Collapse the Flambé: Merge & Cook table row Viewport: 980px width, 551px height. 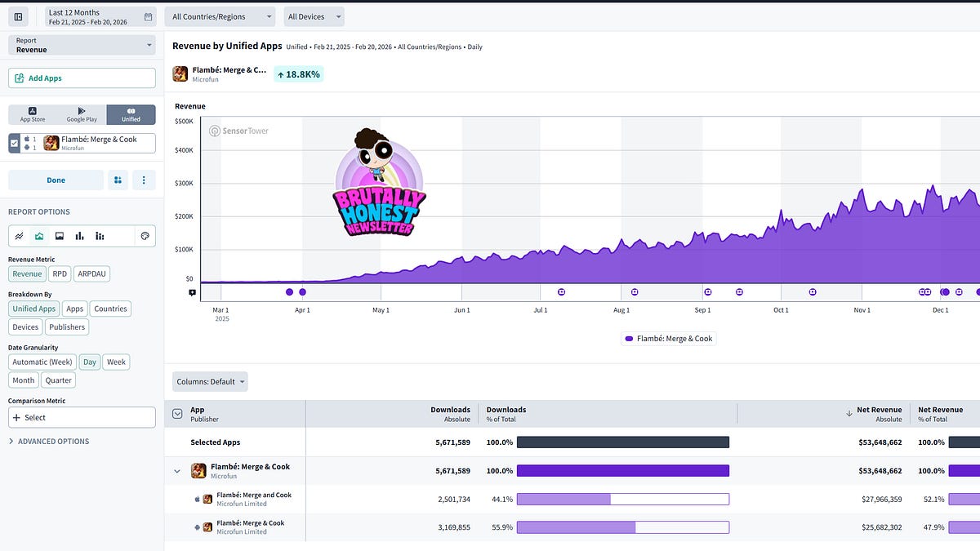tap(177, 471)
